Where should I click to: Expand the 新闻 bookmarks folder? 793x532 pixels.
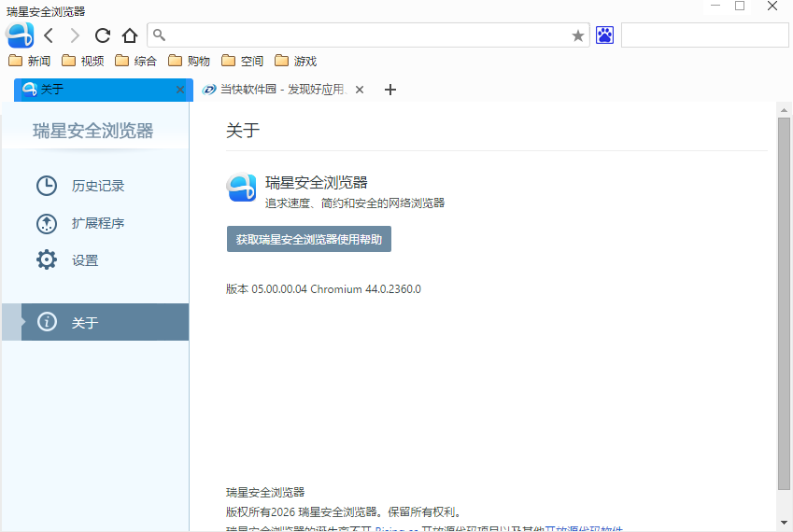pyautogui.click(x=30, y=62)
